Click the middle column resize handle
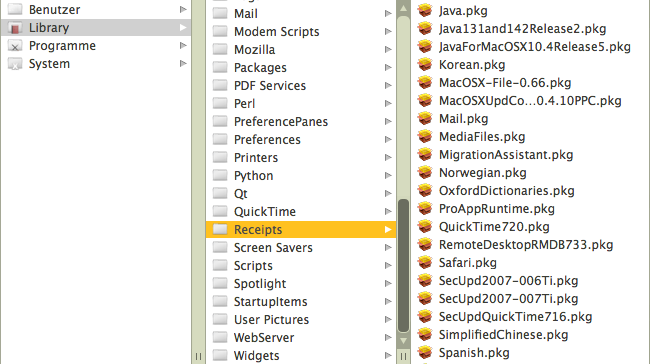The height and width of the screenshot is (364, 650). (x=403, y=356)
